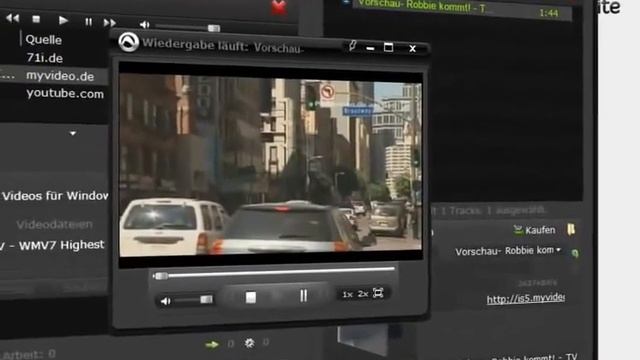Screen dimensions: 640x360
Task: Select the myvideo.de source
Action: click(x=60, y=76)
